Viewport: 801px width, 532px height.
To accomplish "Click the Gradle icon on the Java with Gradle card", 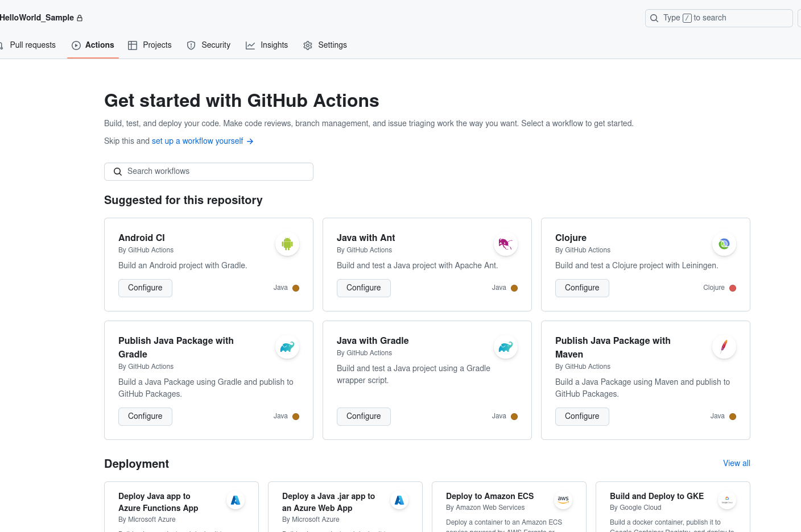I will point(505,347).
